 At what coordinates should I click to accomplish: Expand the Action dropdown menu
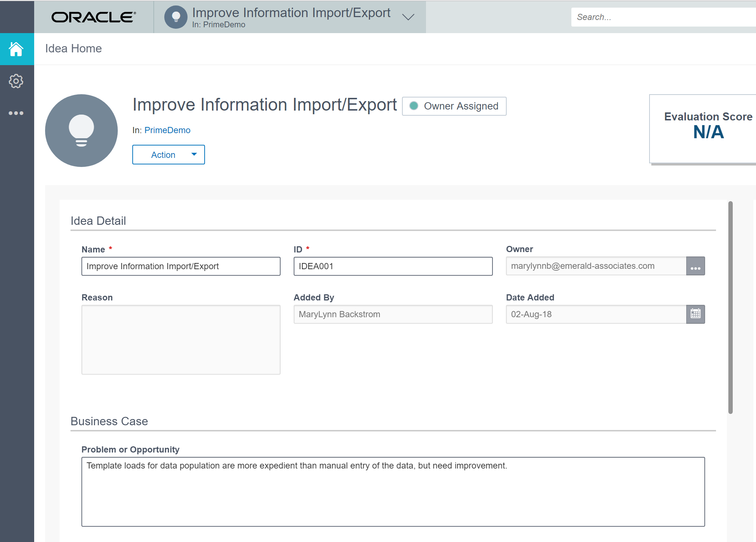pos(168,155)
